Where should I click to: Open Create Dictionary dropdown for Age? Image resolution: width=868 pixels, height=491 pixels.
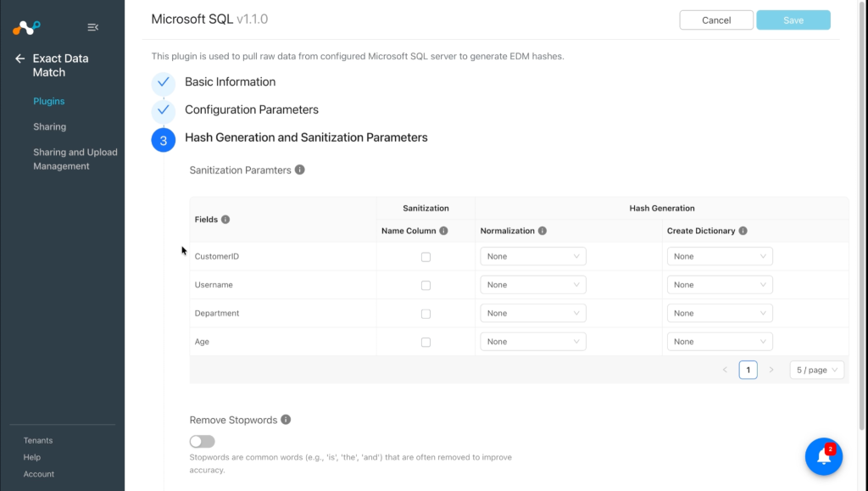click(x=720, y=342)
